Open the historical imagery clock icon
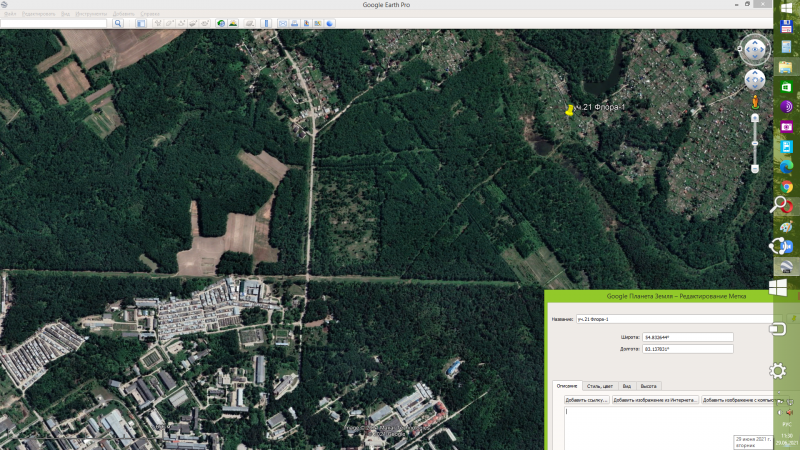The image size is (800, 450). pos(220,22)
